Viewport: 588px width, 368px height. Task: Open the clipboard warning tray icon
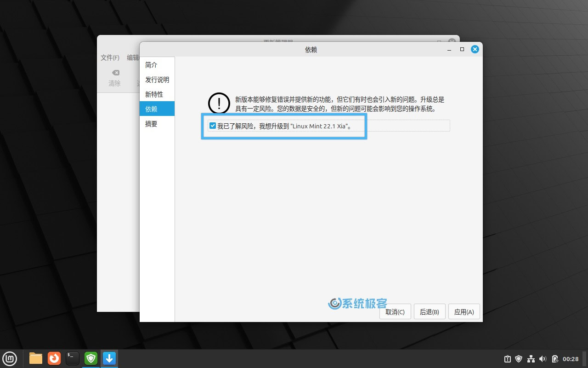click(x=508, y=359)
